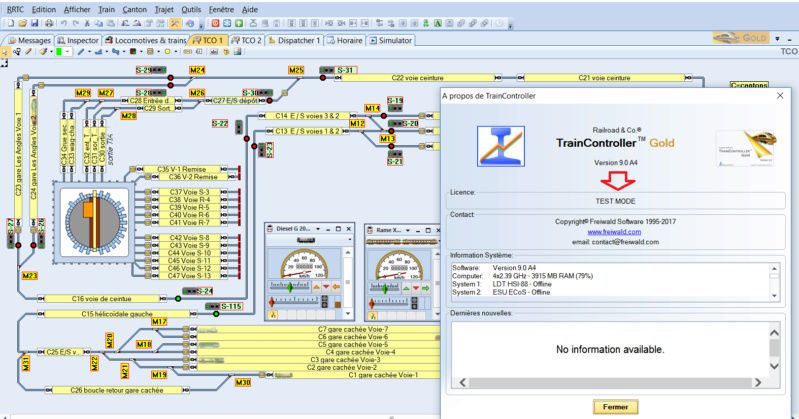Toggle signal S-22
799x419 pixels.
tap(238, 127)
